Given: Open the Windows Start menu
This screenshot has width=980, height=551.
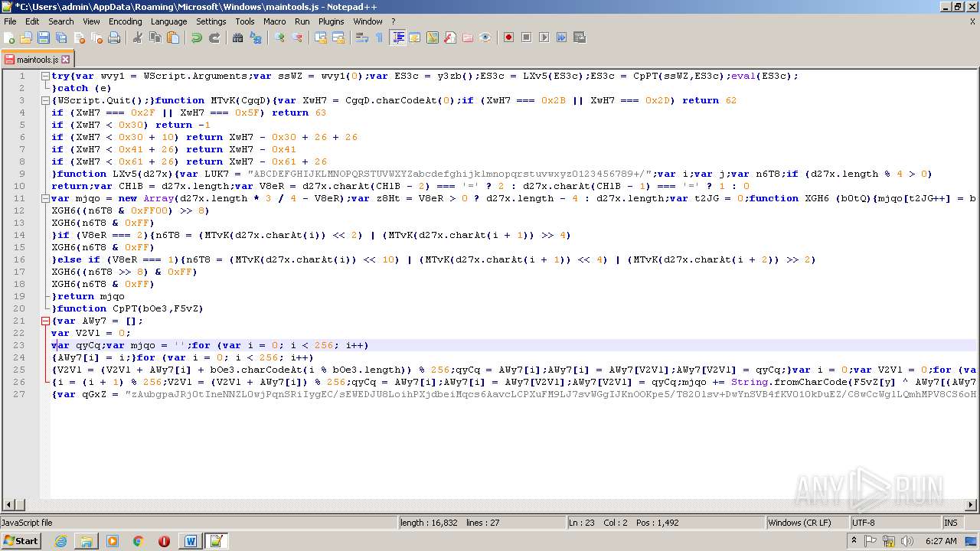Looking at the screenshot, I should (x=21, y=540).
